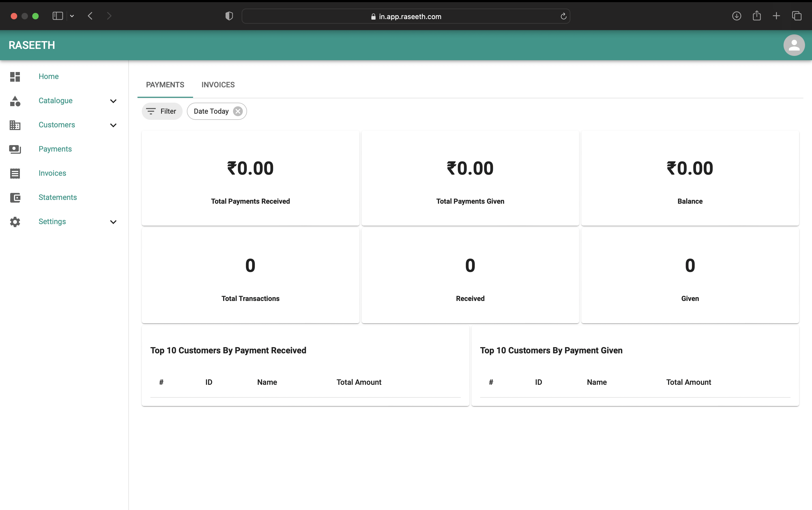812x510 pixels.
Task: Click Name column in Payment Given table
Action: pyautogui.click(x=597, y=382)
